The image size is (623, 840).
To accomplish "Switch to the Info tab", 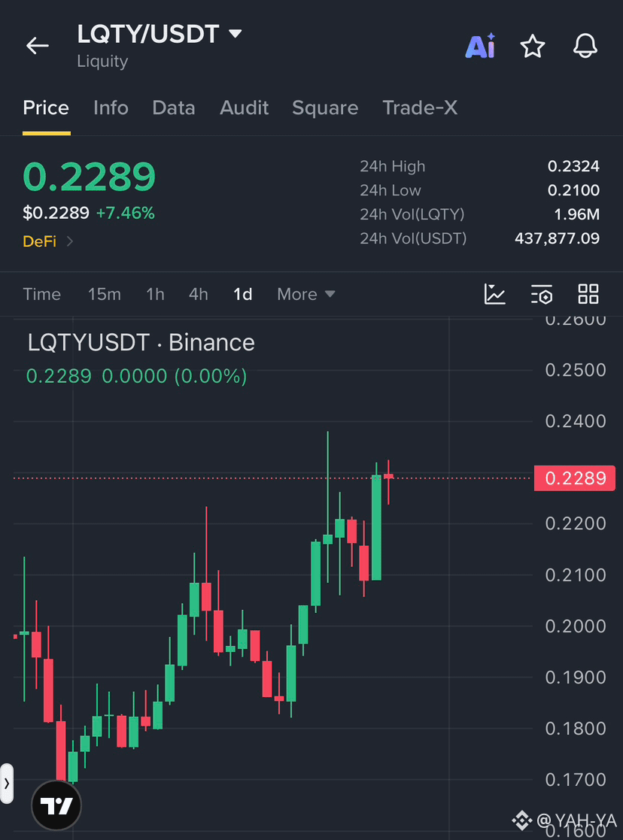I will pos(111,108).
